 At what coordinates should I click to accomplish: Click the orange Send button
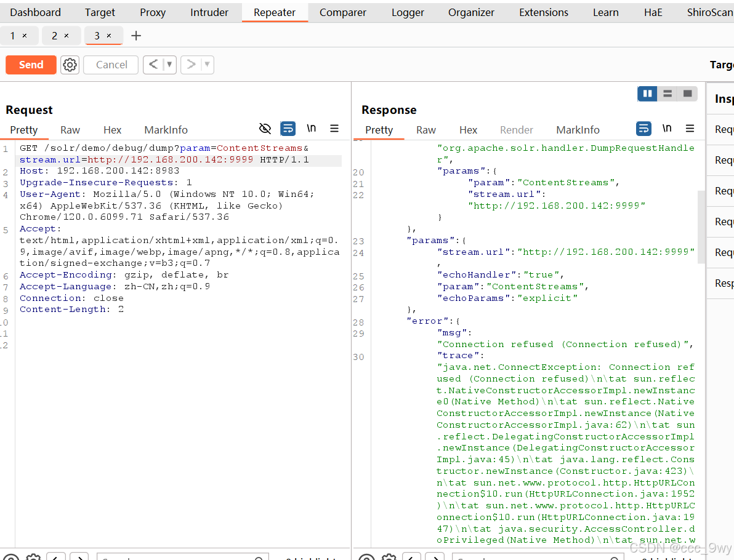click(x=31, y=65)
